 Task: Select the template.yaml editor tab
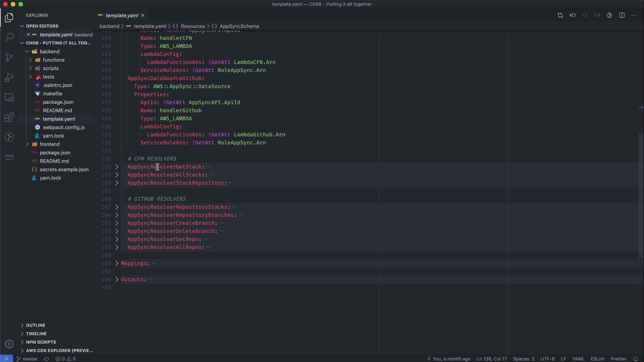[121, 15]
